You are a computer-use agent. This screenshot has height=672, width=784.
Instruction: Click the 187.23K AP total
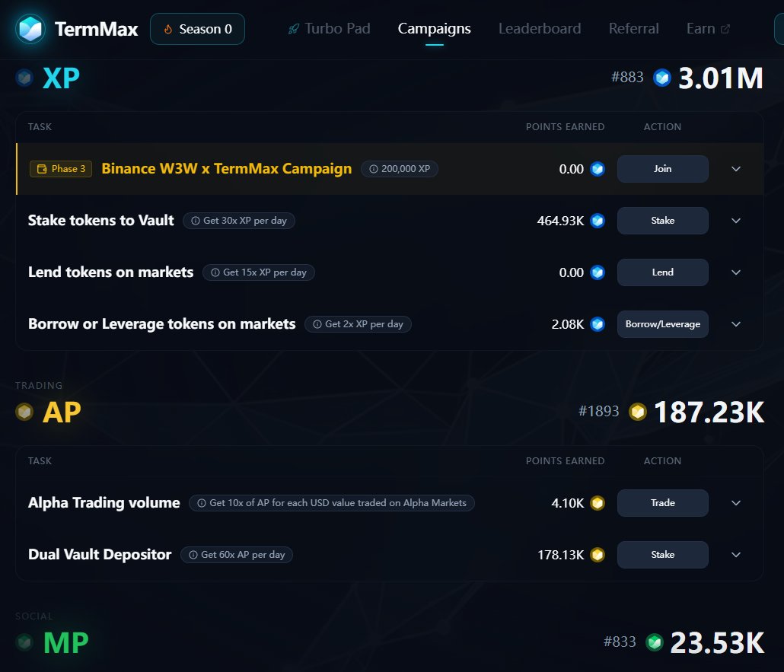709,412
